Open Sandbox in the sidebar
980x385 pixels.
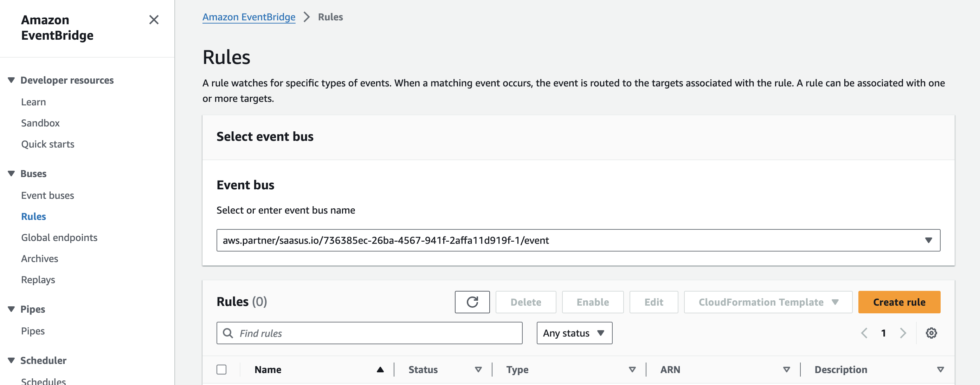[40, 123]
